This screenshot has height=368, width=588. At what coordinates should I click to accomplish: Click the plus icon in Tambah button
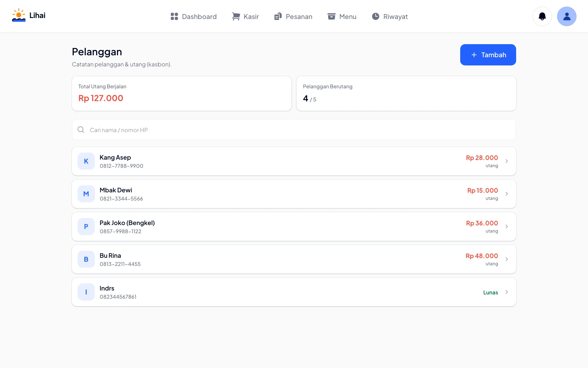474,55
